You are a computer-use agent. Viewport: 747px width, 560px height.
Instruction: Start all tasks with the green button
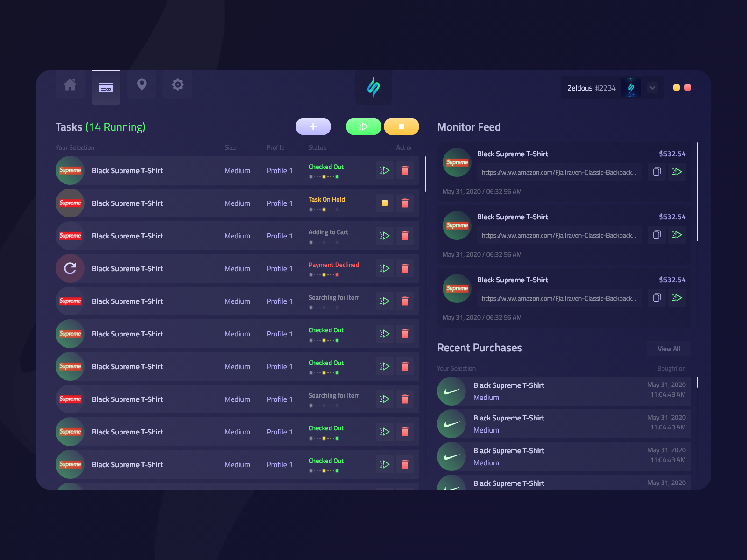point(364,126)
